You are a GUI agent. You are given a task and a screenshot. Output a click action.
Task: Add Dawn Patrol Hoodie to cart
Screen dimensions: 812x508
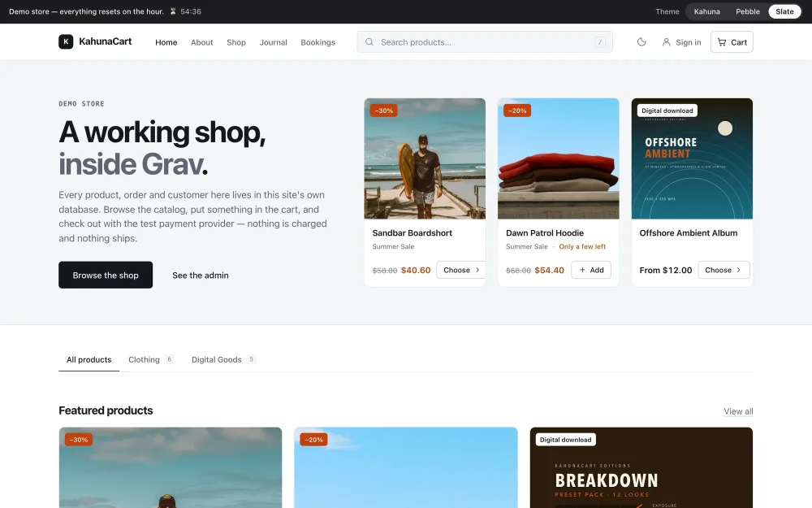pos(591,270)
